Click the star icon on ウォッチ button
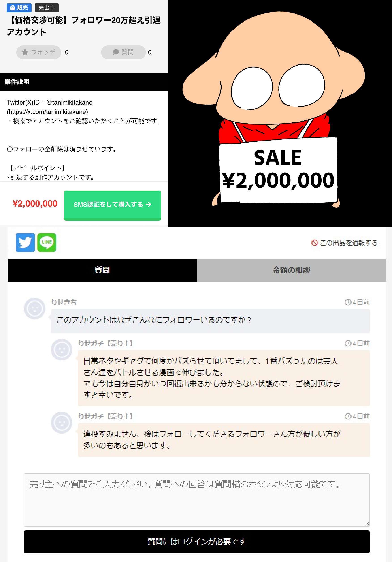This screenshot has height=562, width=392. [25, 52]
